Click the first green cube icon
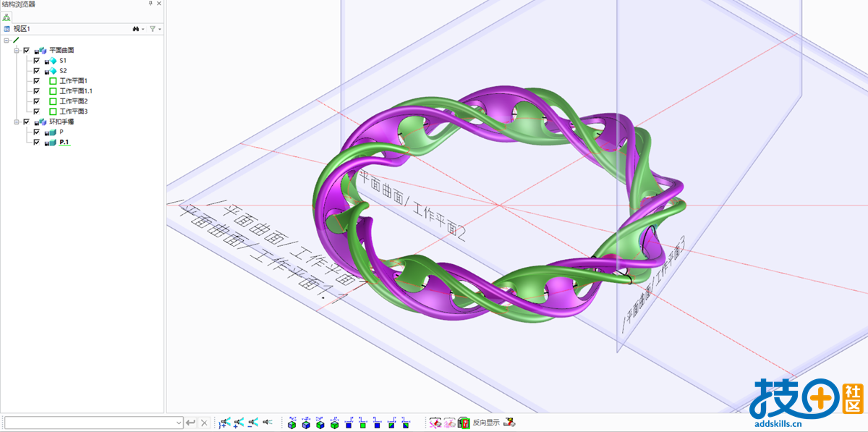The height and width of the screenshot is (432, 868). point(292,422)
